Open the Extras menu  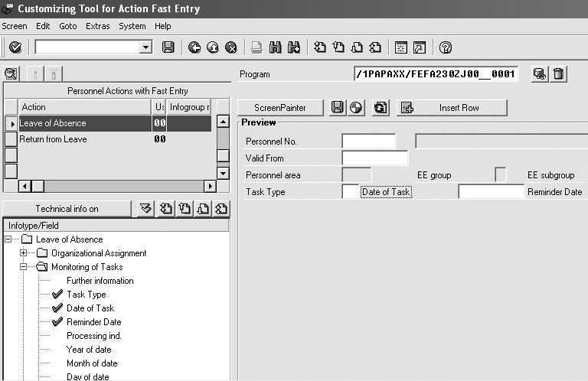tap(97, 26)
